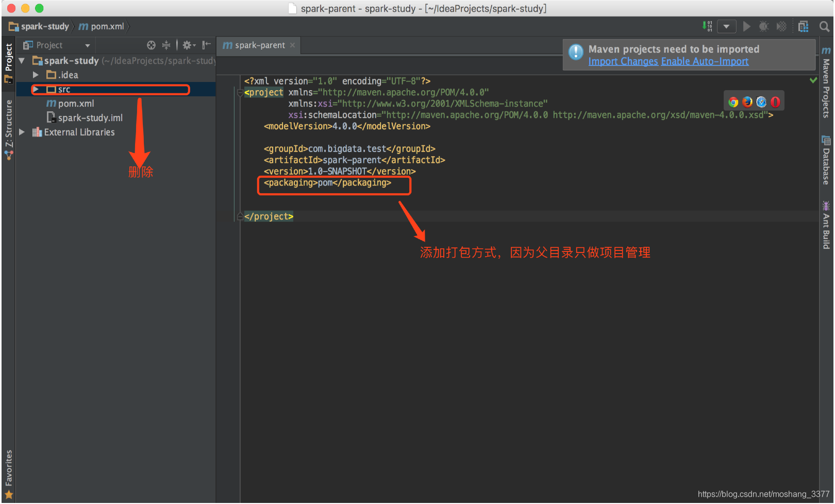Expand the src folder arrow
Screen dimensions: 835x504
(x=36, y=90)
